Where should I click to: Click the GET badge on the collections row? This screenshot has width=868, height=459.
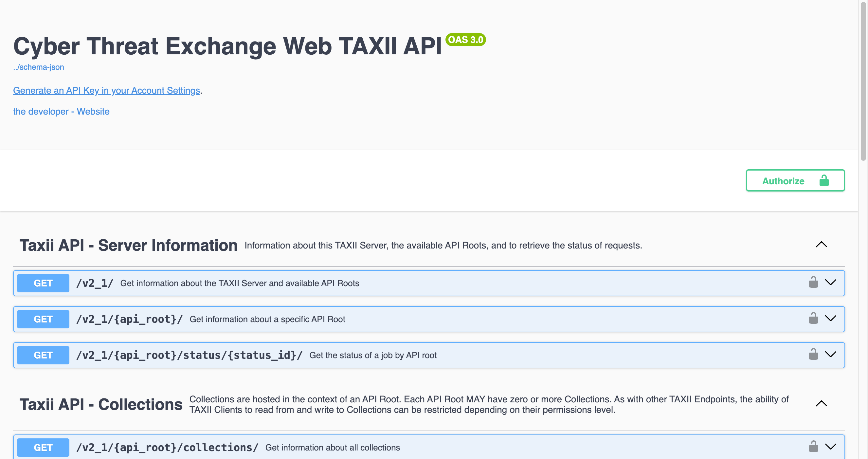click(x=43, y=448)
